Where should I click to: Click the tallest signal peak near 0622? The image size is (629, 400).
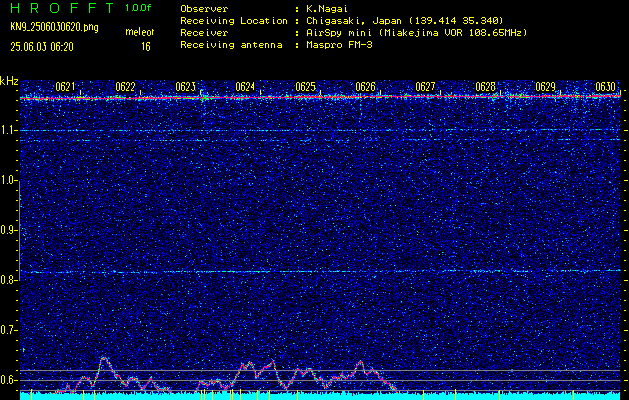point(104,358)
